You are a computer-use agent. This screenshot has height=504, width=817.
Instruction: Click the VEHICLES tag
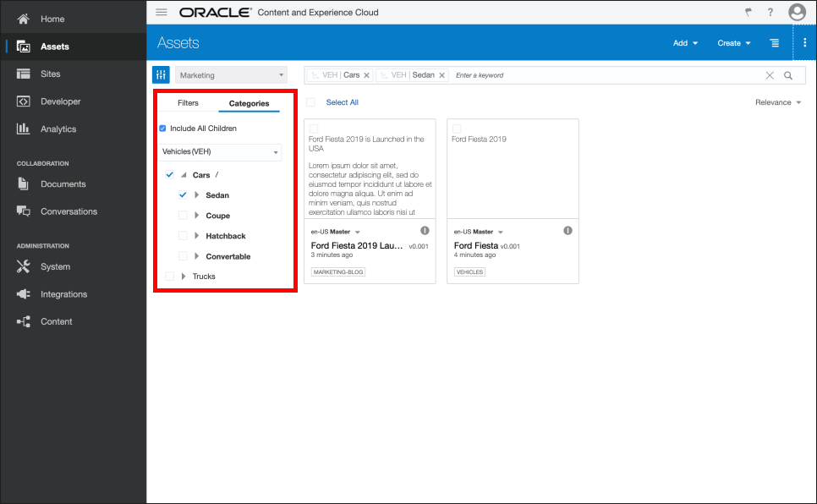pyautogui.click(x=469, y=272)
